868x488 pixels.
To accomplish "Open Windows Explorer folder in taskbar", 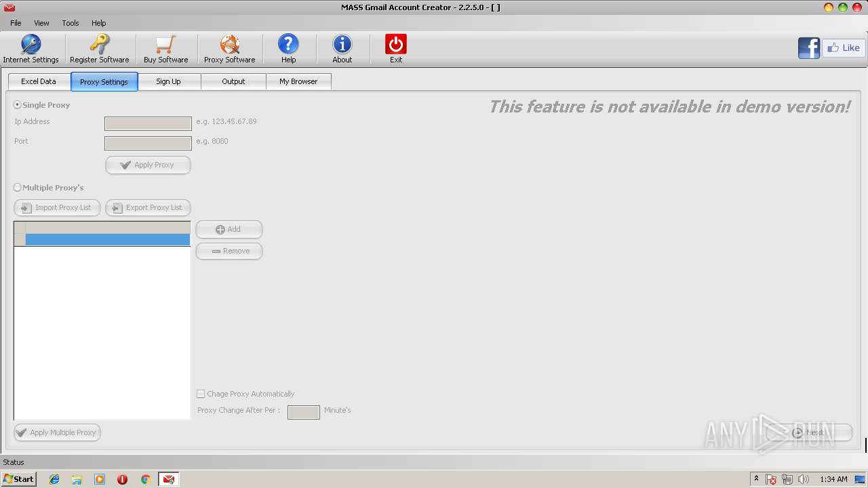I will pos(77,479).
